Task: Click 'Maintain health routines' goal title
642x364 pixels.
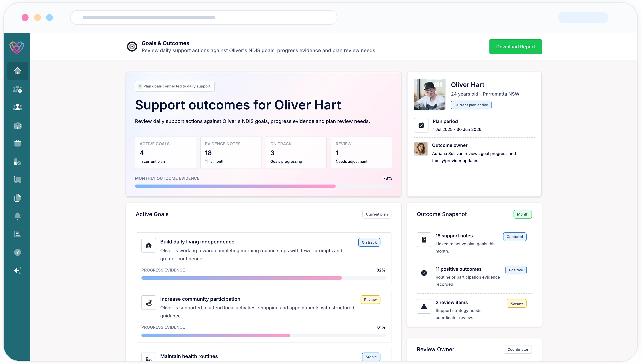Action: [189, 356]
